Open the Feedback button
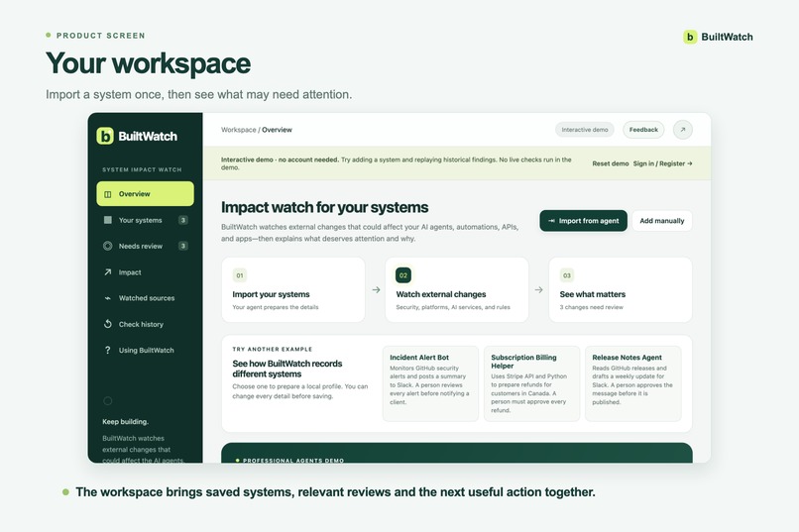This screenshot has height=532, width=799. [643, 130]
